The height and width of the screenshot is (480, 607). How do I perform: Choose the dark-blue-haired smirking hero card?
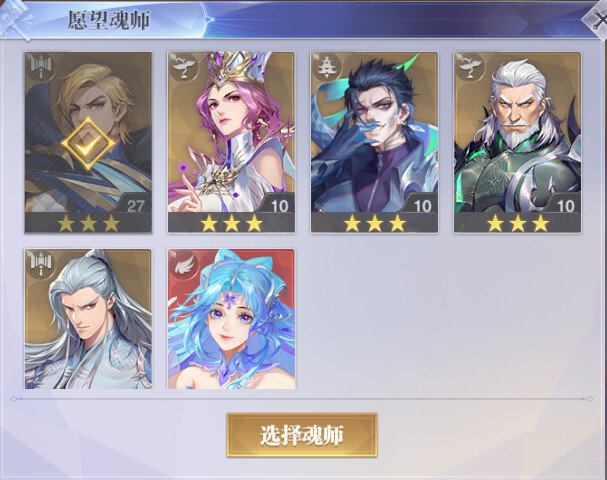point(374,142)
